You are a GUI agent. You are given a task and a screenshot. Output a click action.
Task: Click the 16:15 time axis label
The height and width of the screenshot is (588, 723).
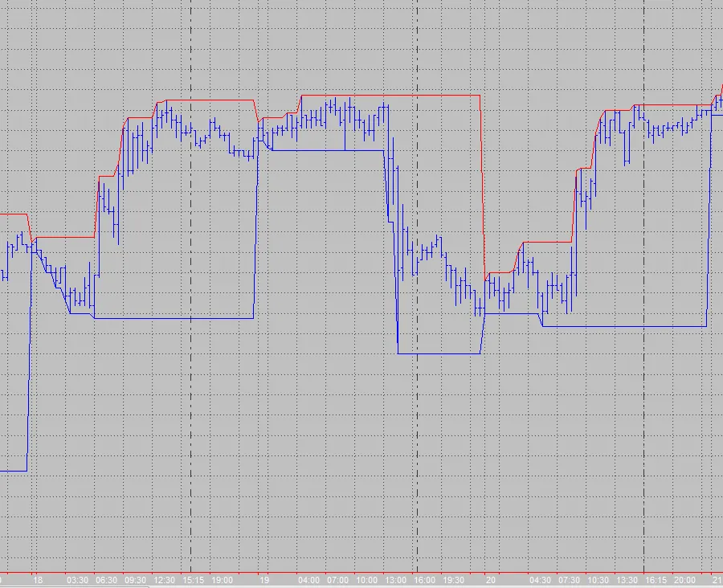tap(656, 580)
